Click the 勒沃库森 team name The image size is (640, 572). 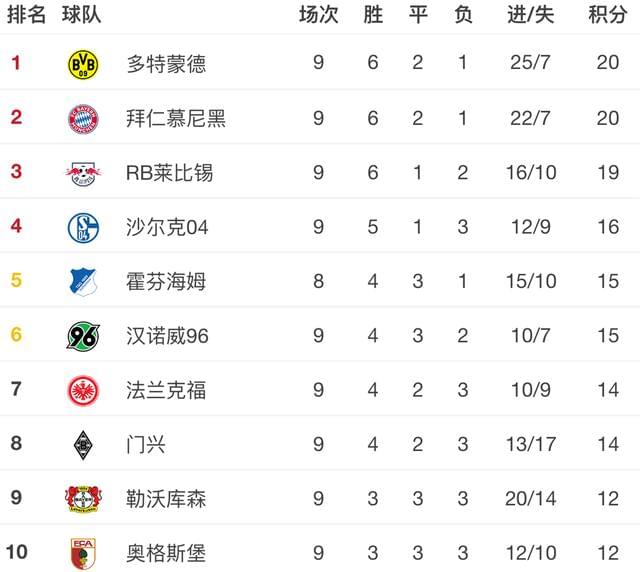click(166, 499)
